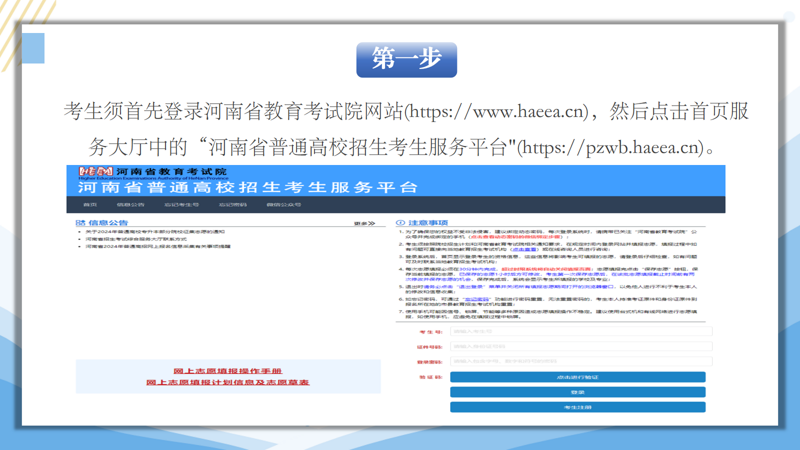800x450 pixels.
Task: Click the 信息公告 section header icon
Action: click(80, 223)
